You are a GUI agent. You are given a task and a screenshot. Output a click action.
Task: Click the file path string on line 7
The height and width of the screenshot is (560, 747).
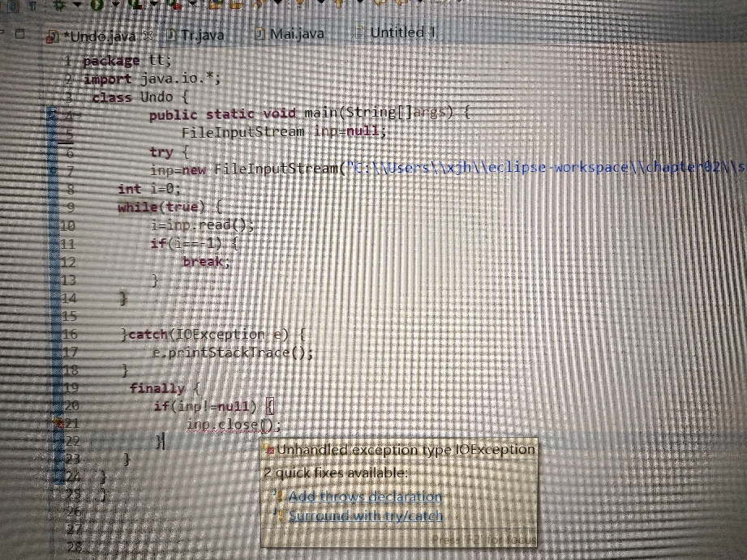(x=546, y=167)
